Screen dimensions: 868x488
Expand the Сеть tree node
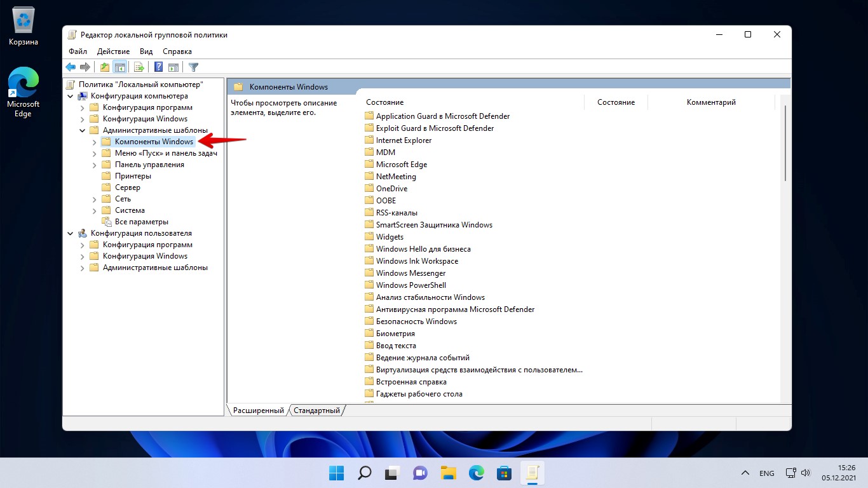click(95, 199)
